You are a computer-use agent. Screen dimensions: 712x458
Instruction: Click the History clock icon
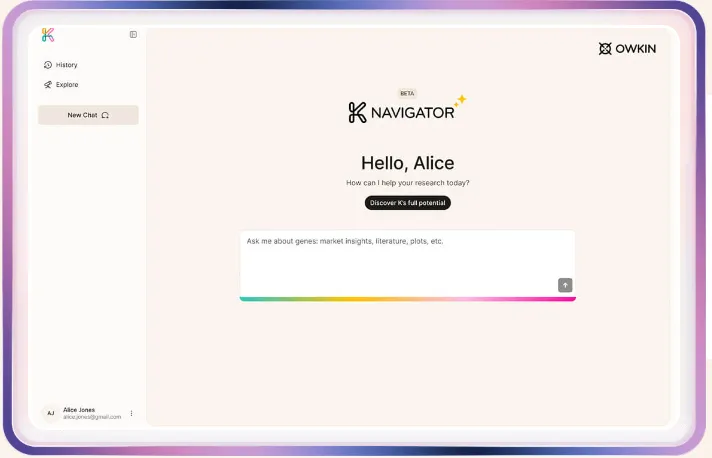47,65
